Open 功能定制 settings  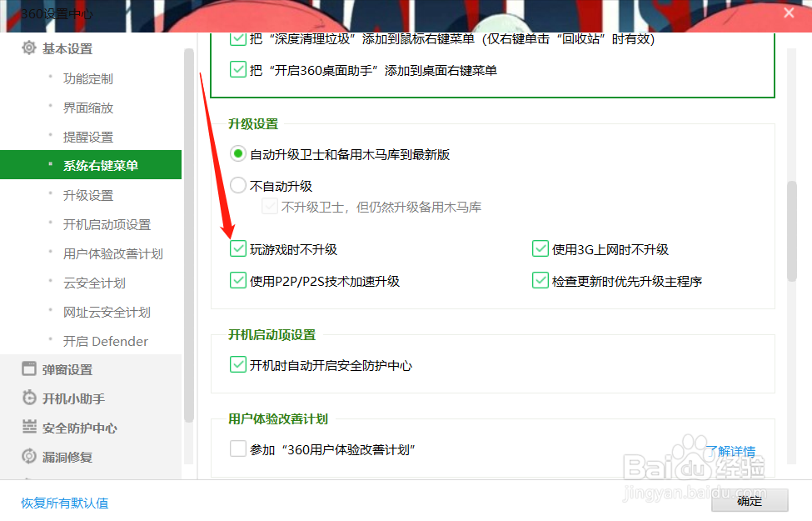[88, 79]
